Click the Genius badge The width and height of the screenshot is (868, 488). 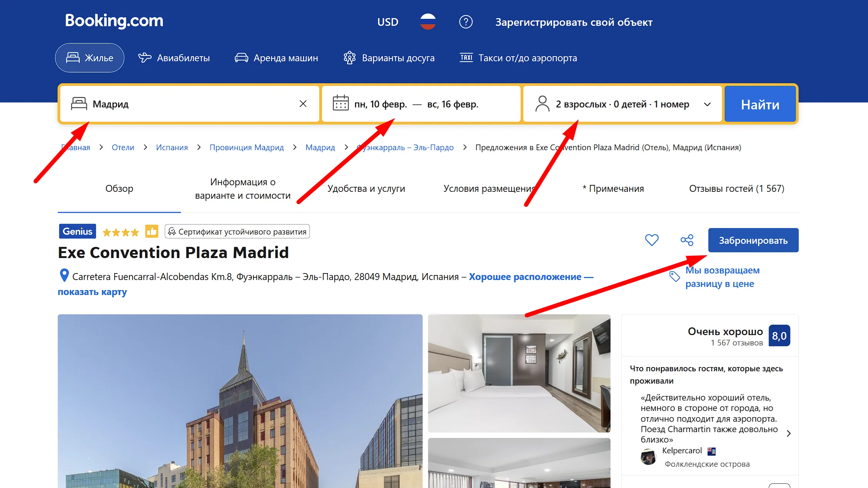tap(77, 231)
